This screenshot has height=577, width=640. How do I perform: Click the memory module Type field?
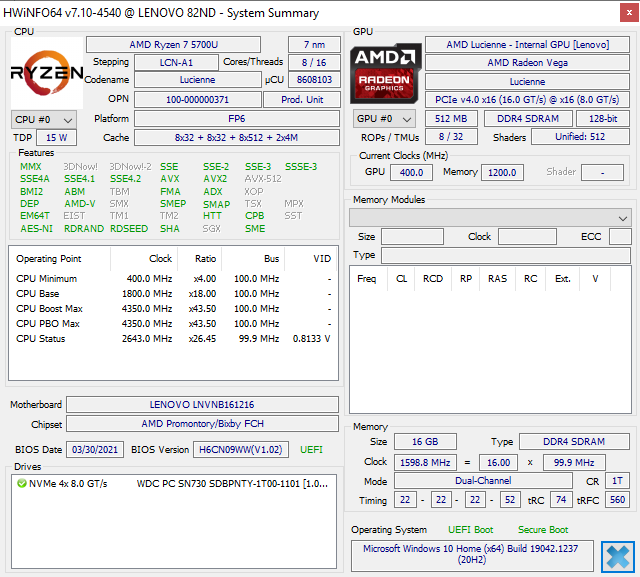(x=506, y=255)
